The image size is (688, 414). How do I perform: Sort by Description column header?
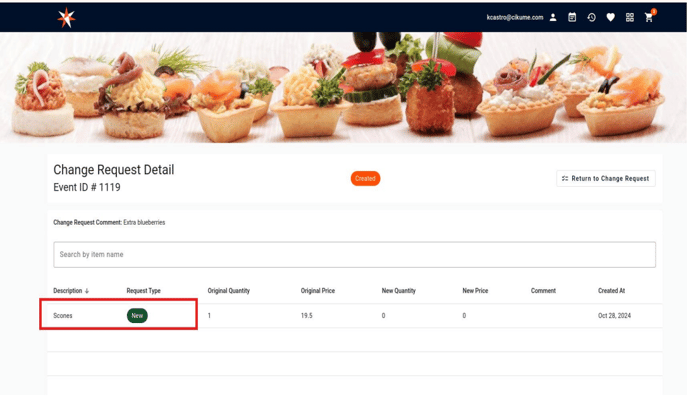pos(71,291)
